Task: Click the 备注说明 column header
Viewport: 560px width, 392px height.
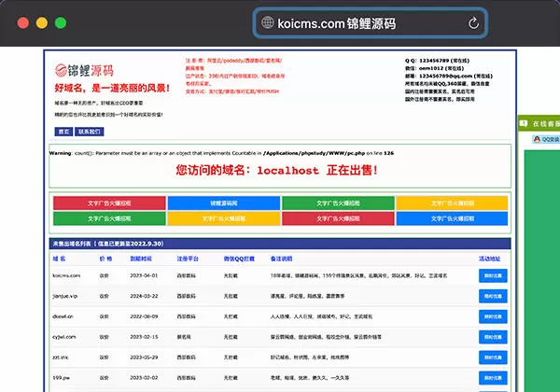Action: click(282, 259)
